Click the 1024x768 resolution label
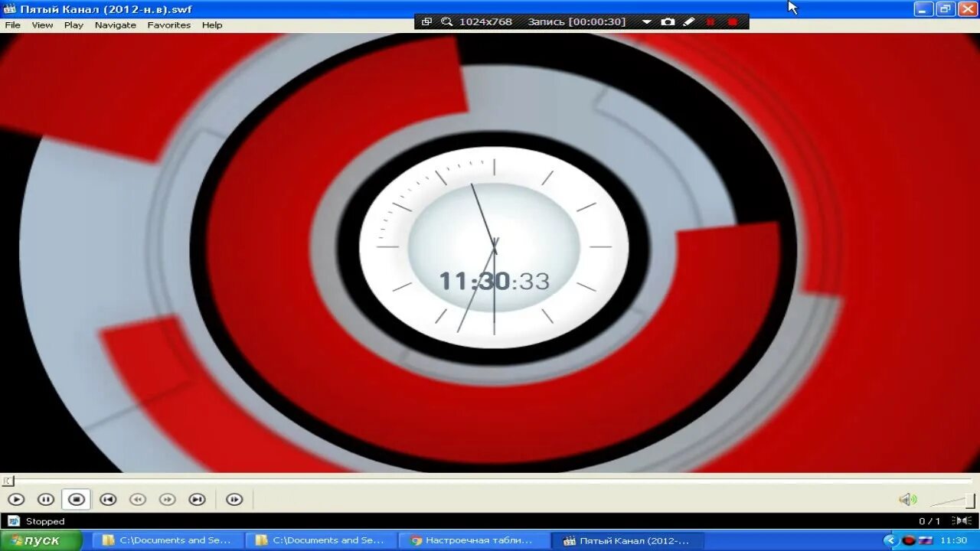Image resolution: width=980 pixels, height=551 pixels. click(485, 21)
